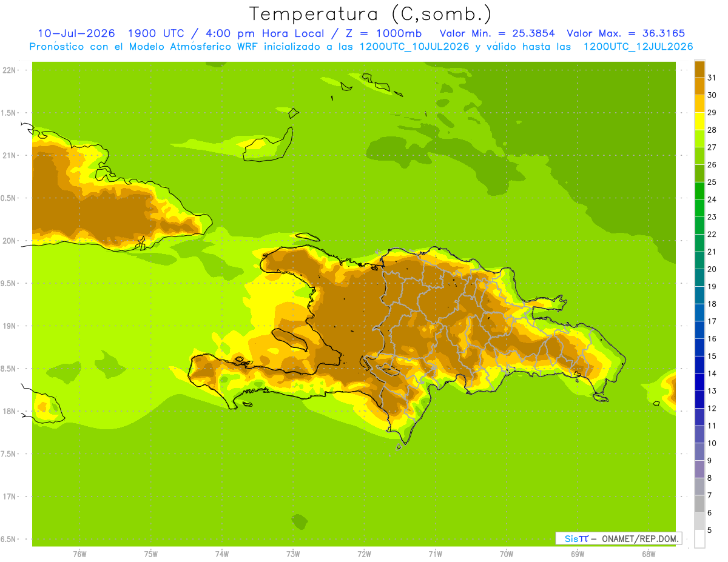Click the '68W' longitude label

click(649, 554)
